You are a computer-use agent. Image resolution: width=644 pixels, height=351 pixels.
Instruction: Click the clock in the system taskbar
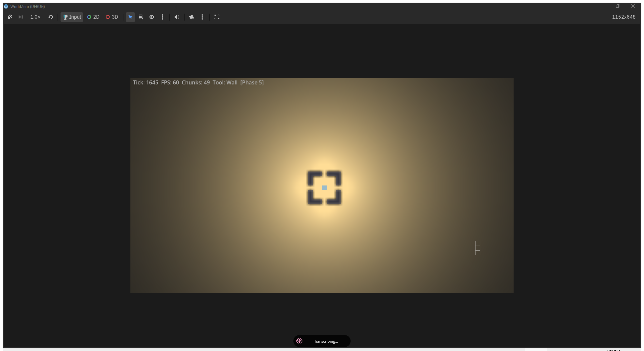(612, 350)
